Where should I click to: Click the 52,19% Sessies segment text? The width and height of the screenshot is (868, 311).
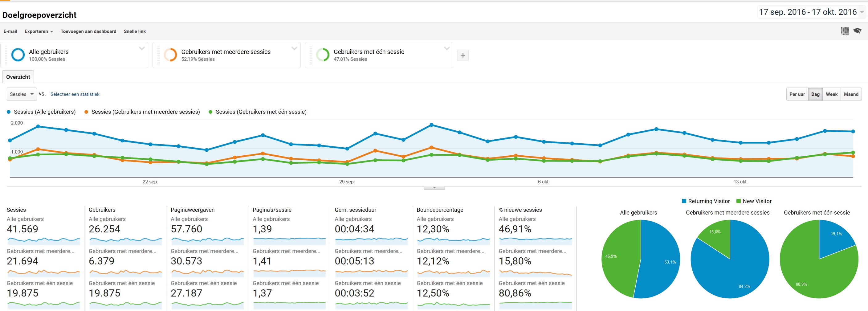[x=198, y=59]
